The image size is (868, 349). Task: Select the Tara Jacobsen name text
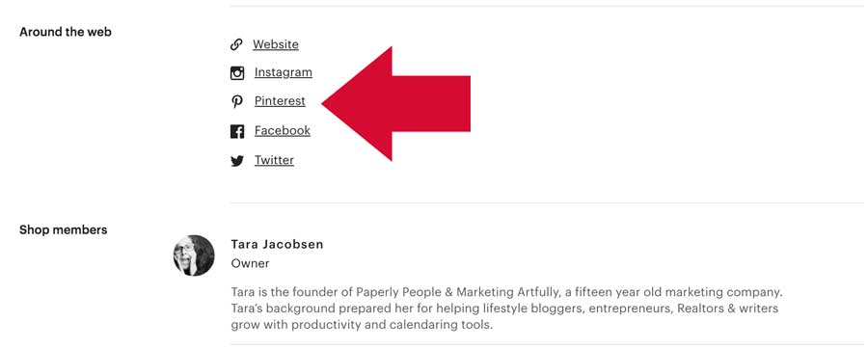click(x=278, y=244)
